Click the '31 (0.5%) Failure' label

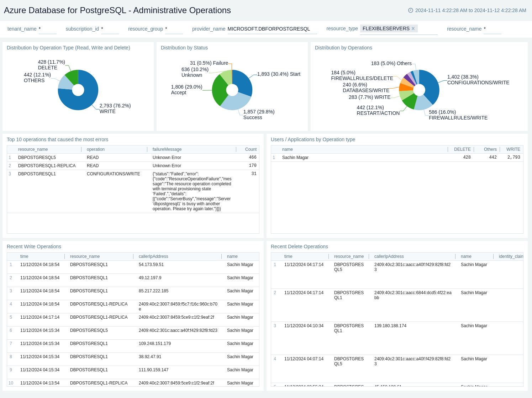click(209, 63)
